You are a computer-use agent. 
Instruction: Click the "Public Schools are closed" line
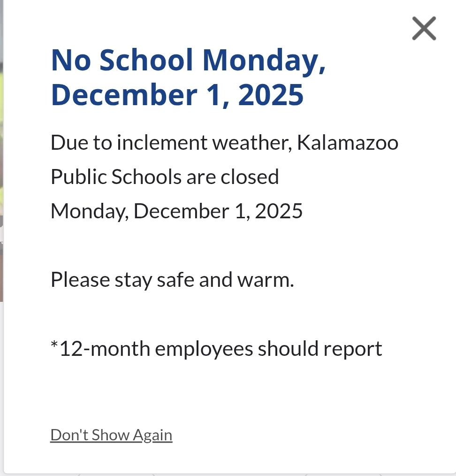pos(165,177)
